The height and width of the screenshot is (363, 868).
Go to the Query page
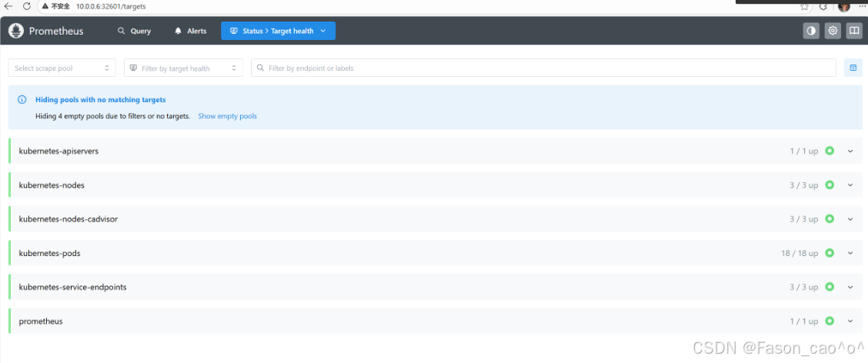[134, 31]
